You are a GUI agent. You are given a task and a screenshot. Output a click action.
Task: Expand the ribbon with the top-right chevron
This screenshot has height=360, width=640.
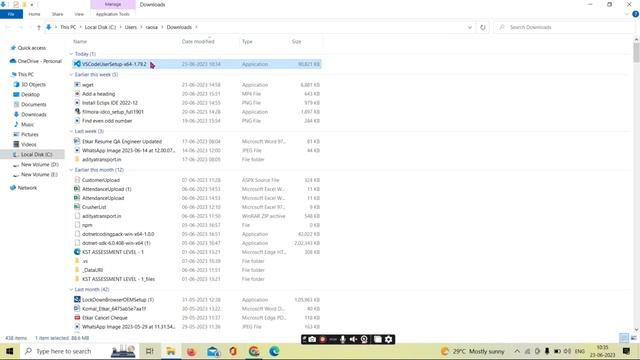click(x=627, y=14)
